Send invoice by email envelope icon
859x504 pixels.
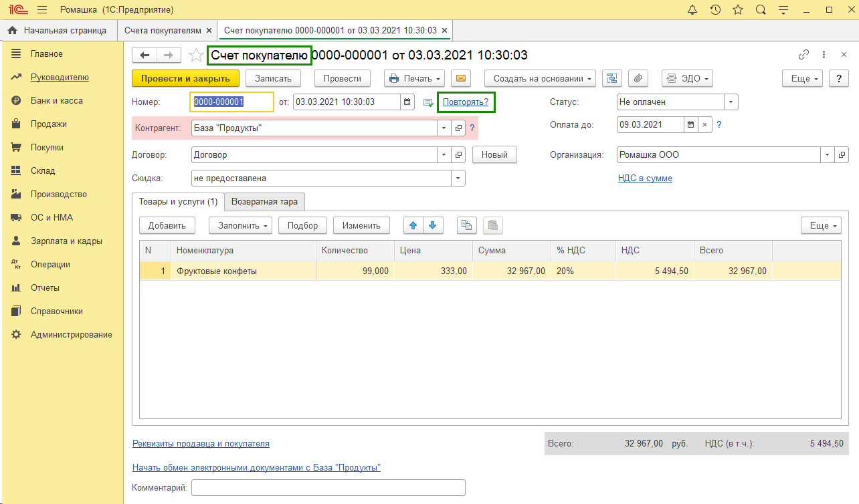[x=460, y=78]
